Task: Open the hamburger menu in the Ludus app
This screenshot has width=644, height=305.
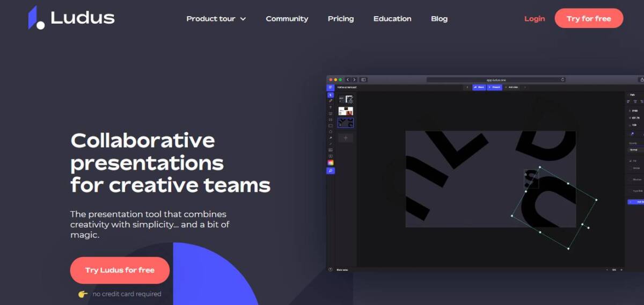Action: (x=331, y=88)
